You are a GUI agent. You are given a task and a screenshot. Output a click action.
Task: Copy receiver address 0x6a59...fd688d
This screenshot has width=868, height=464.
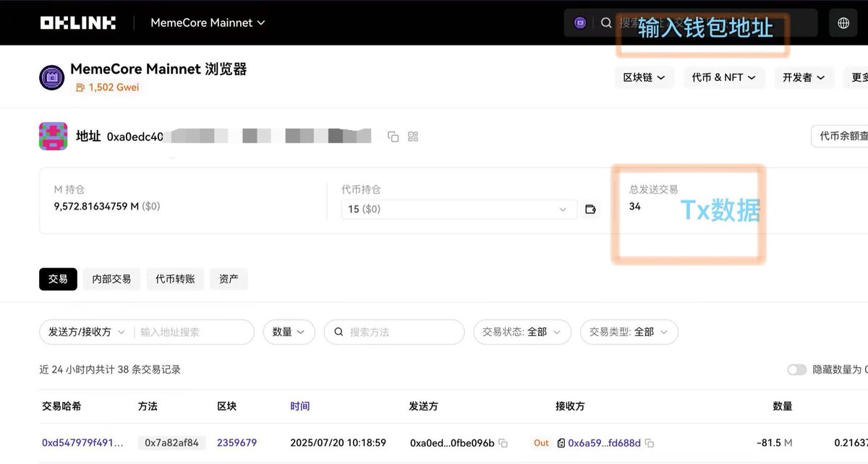[649, 443]
